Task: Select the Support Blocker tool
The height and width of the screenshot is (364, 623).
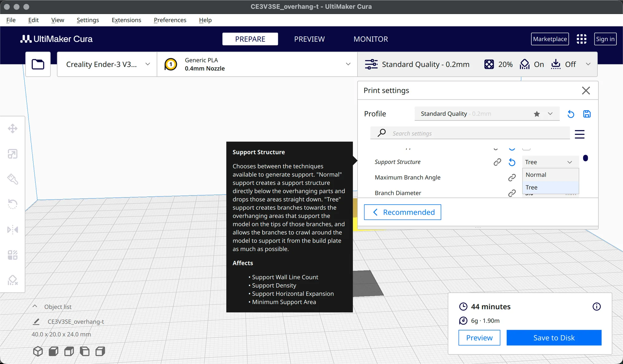Action: click(x=12, y=280)
